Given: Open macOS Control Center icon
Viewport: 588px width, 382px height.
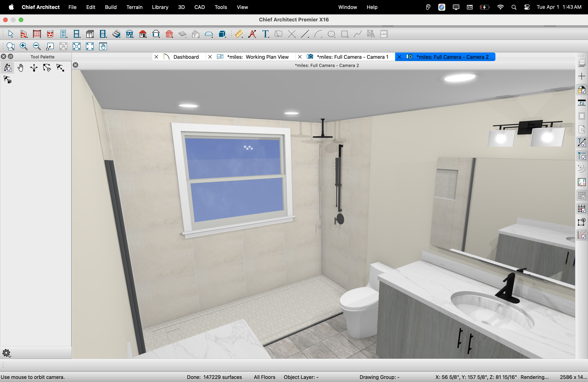Looking at the screenshot, I should [x=527, y=7].
